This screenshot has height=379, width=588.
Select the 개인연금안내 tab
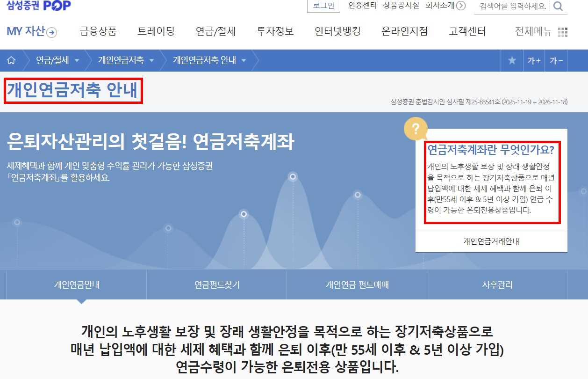[77, 284]
